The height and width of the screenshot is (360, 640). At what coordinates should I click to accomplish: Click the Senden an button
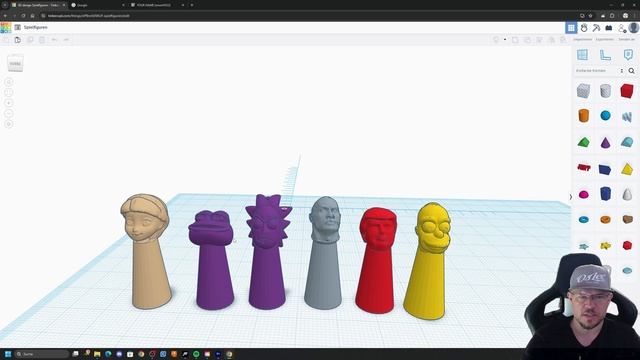(627, 40)
